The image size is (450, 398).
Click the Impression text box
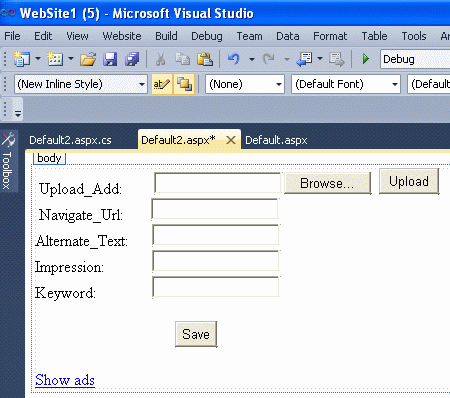[216, 261]
